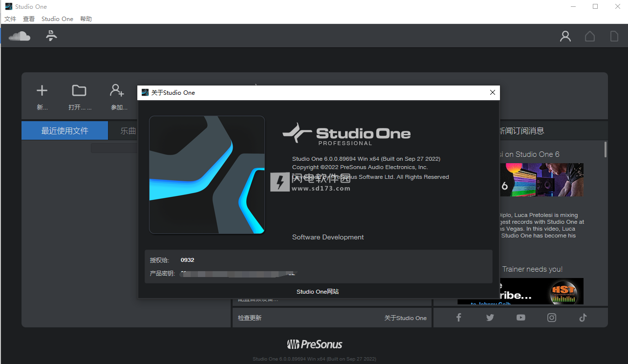
Task: Click the search field under recent files
Action: tap(114, 148)
